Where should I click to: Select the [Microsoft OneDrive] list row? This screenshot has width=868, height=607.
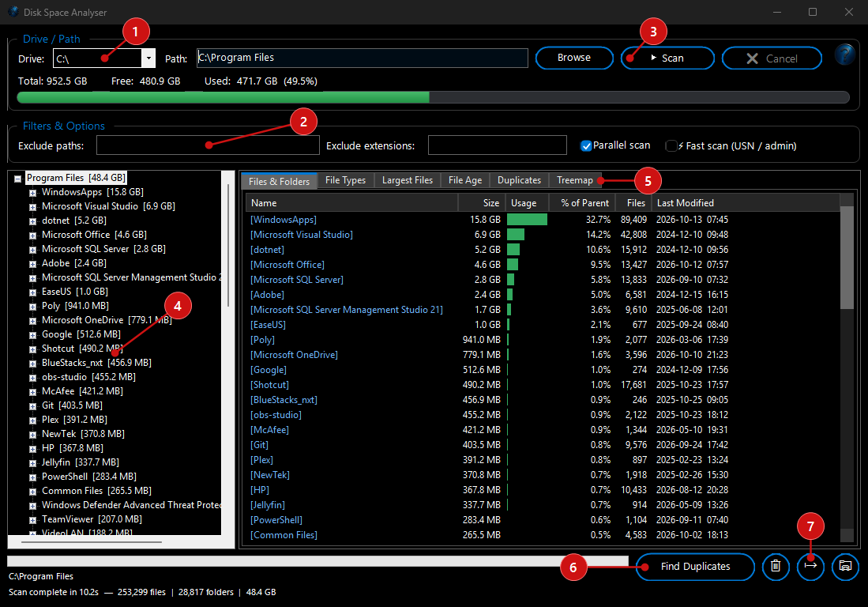[x=543, y=354]
